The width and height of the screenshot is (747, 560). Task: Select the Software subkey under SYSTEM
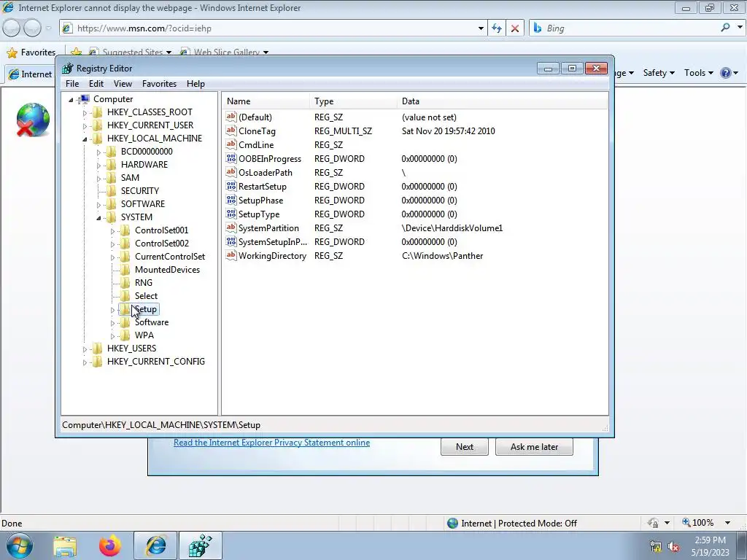[152, 322]
